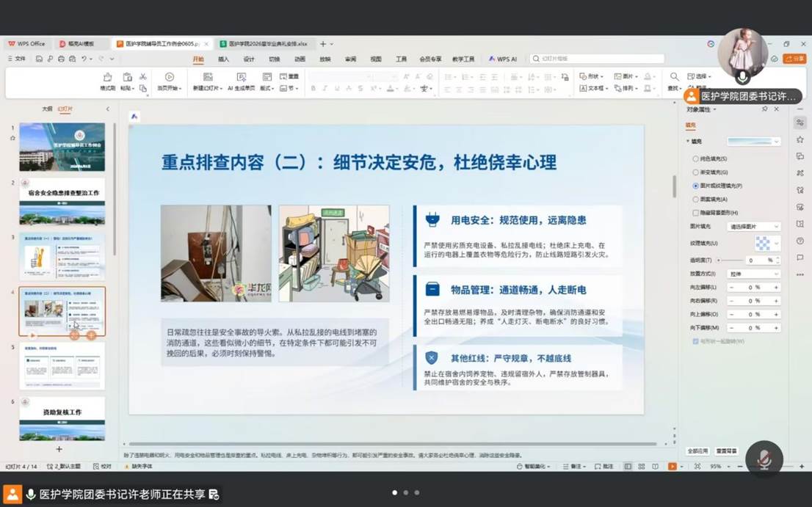Viewport: 812px width, 507px height.
Task: Click the 格式刷 format painter icon
Action: click(108, 77)
